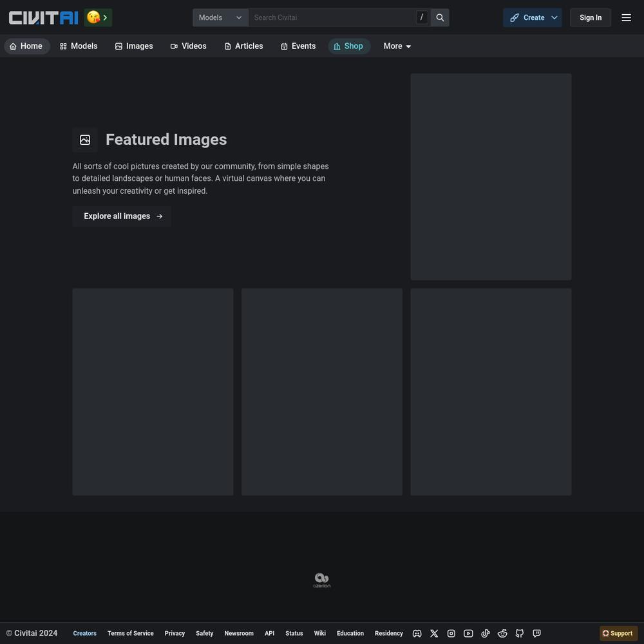Open the X (Twitter) footer icon
Image resolution: width=644 pixels, height=644 pixels.
click(434, 633)
